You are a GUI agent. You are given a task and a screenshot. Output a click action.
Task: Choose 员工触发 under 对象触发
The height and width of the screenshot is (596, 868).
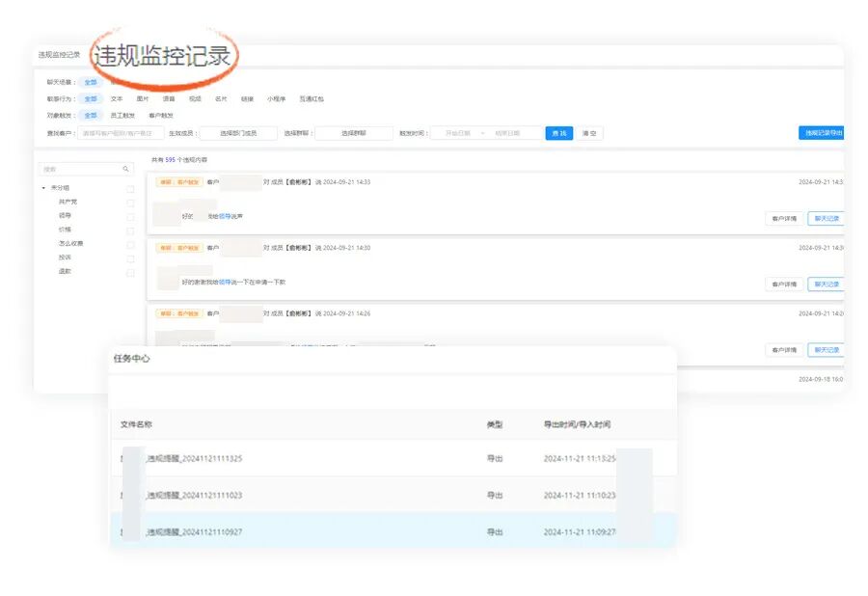[x=123, y=116]
